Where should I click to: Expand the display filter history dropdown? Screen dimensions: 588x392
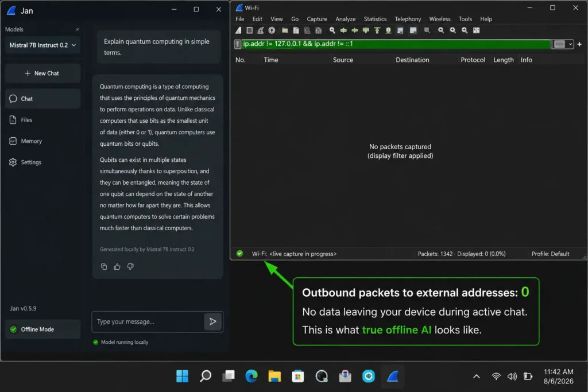[570, 44]
